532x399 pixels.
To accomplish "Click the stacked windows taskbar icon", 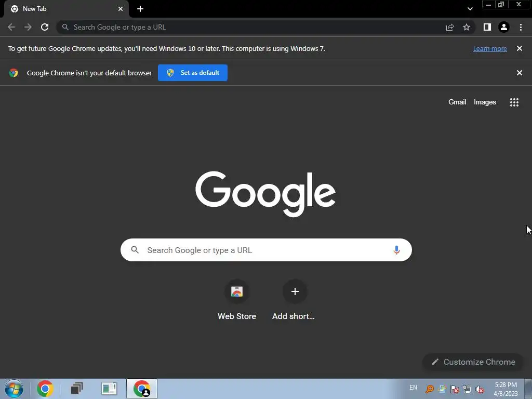I will click(x=77, y=389).
